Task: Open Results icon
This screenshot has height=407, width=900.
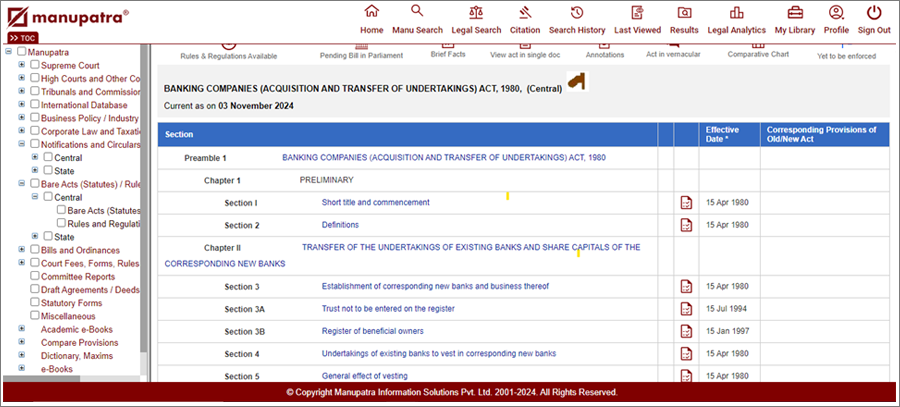Action: coord(684,12)
